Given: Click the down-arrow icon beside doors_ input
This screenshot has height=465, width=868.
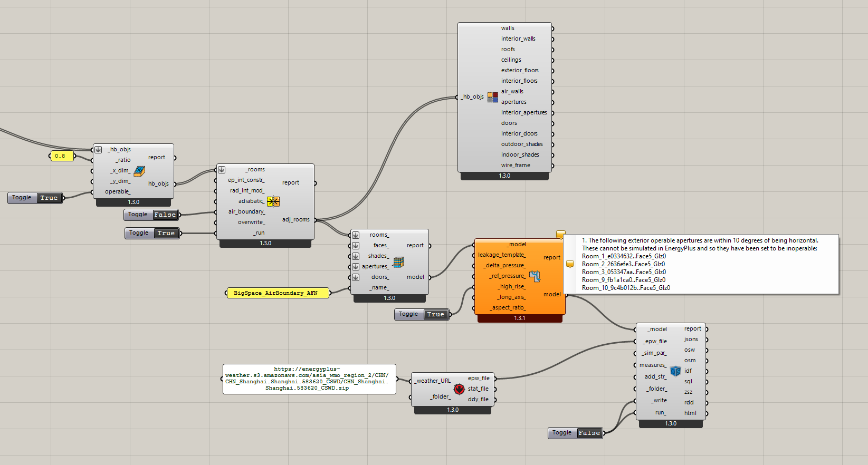Looking at the screenshot, I should coord(356,277).
